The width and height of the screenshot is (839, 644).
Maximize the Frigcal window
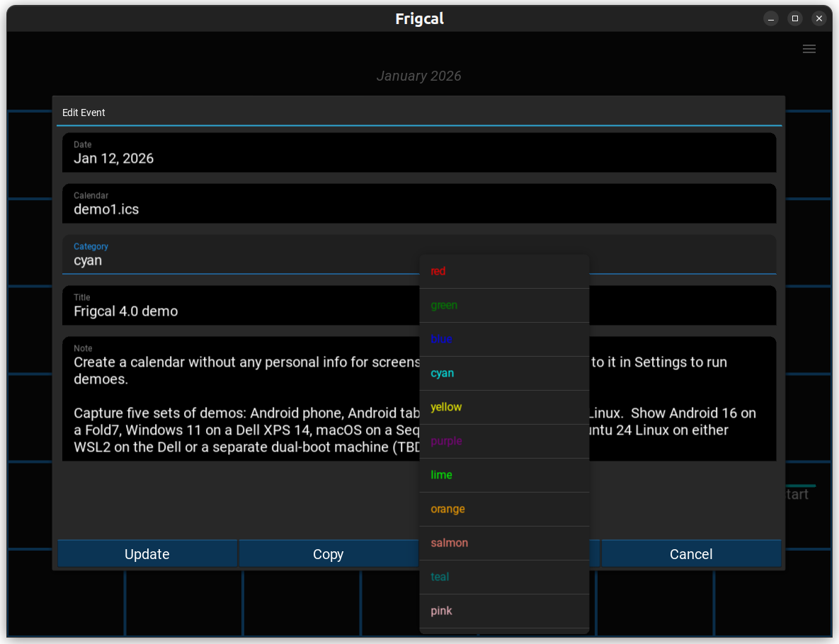(x=795, y=18)
